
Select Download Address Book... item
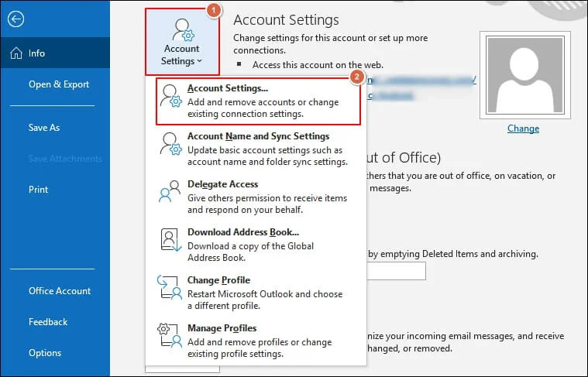click(256, 245)
